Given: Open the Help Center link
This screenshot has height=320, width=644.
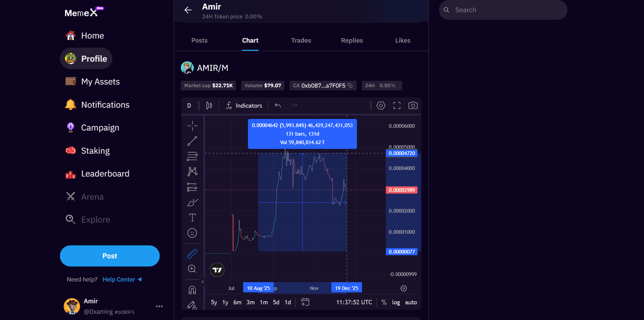Looking at the screenshot, I should (x=122, y=279).
